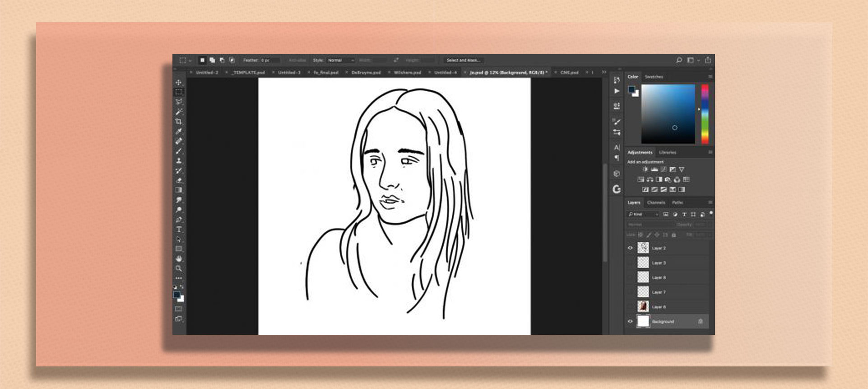
Task: Open the Layers panel menu
Action: 710,202
